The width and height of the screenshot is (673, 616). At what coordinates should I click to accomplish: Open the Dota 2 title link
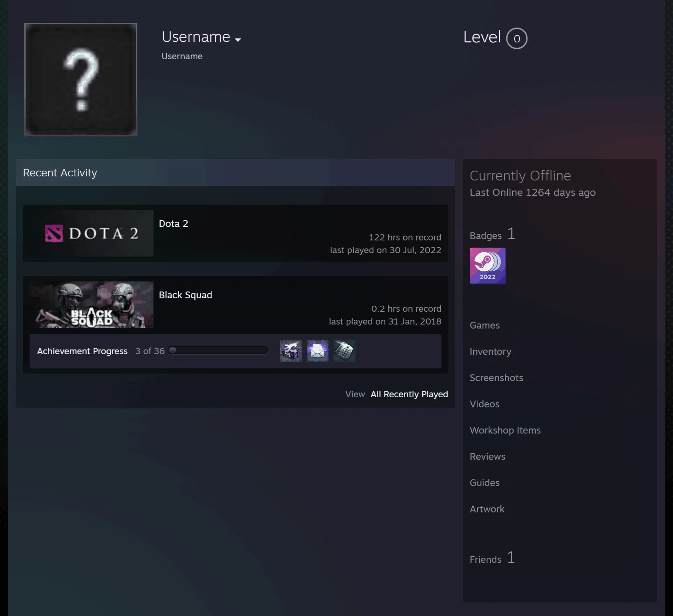click(174, 224)
